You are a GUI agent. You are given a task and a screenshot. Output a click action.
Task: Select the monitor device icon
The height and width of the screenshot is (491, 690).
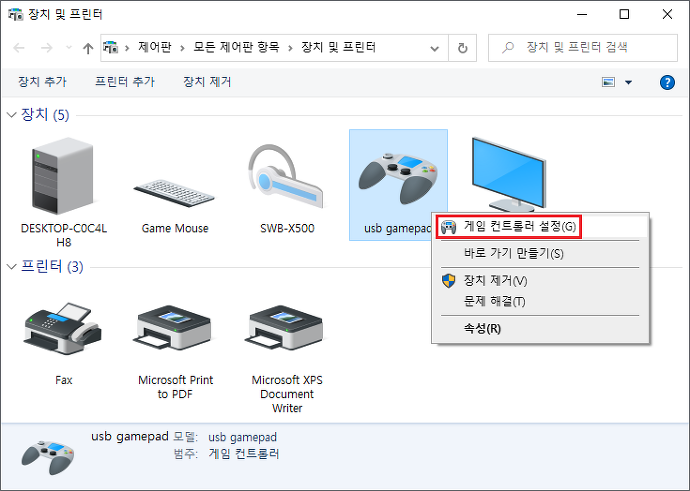(509, 174)
